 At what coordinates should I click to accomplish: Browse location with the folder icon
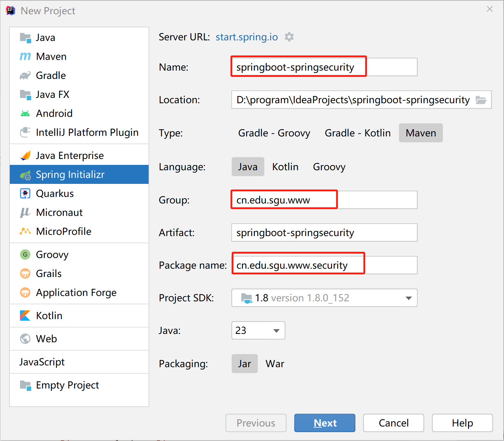(481, 100)
